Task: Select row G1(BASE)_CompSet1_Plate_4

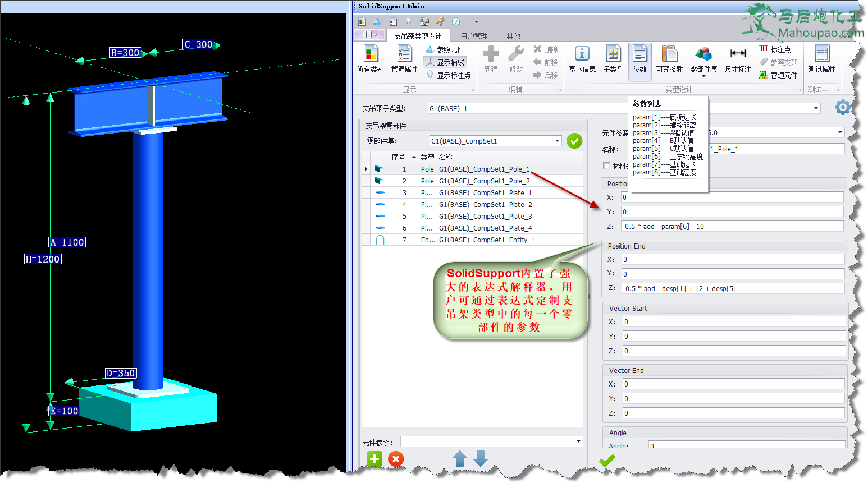Action: click(x=472, y=228)
